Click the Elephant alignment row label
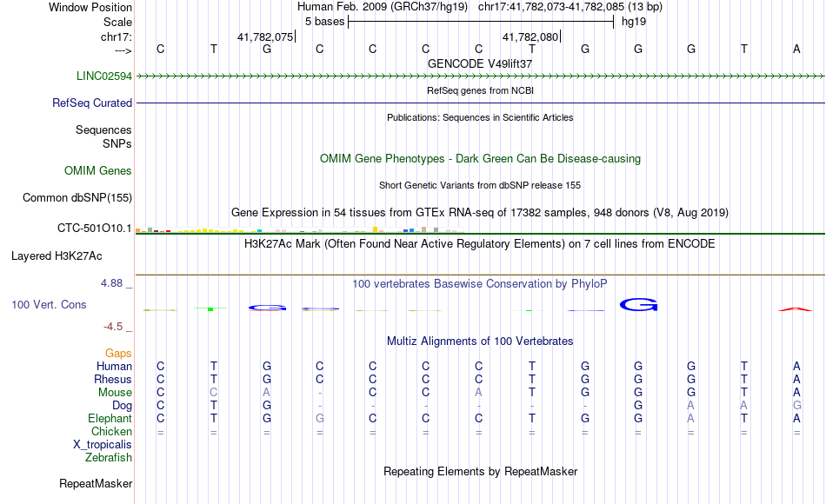826x504 pixels. tap(110, 418)
